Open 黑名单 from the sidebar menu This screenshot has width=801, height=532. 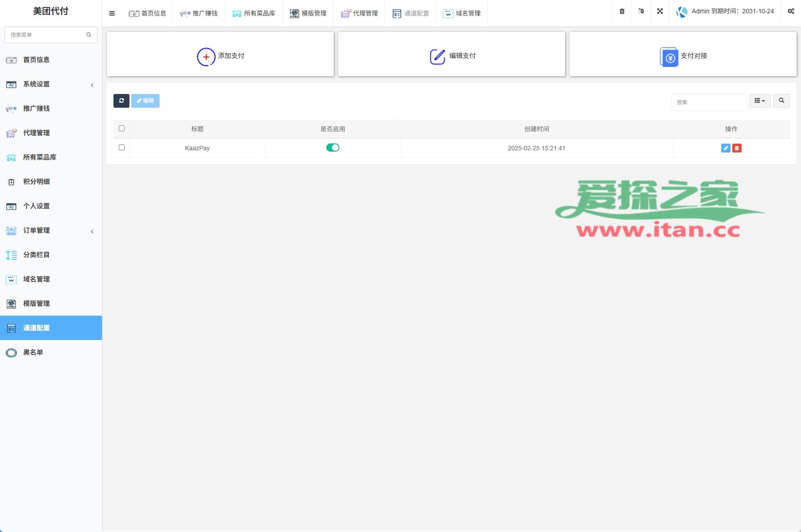33,352
